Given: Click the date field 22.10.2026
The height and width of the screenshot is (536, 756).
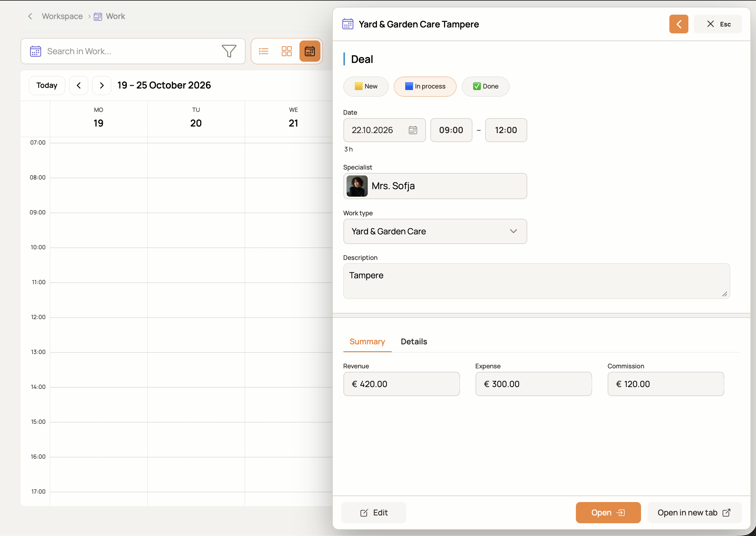Looking at the screenshot, I should (x=385, y=130).
